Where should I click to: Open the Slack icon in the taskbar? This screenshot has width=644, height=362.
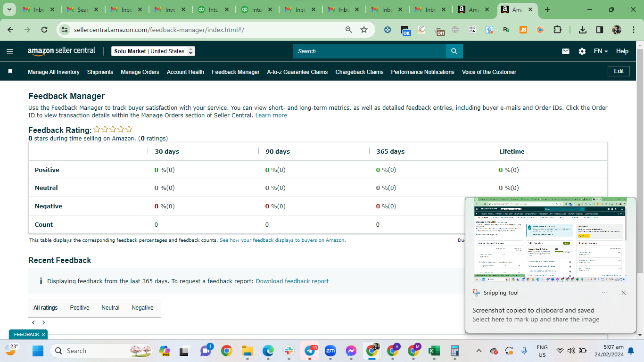289,351
